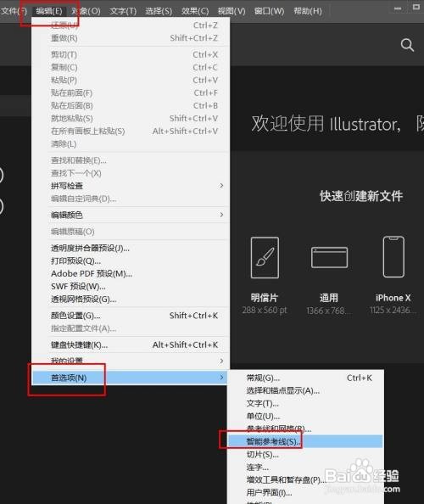Open 文字(T)... preferences in submenu

click(x=305, y=403)
